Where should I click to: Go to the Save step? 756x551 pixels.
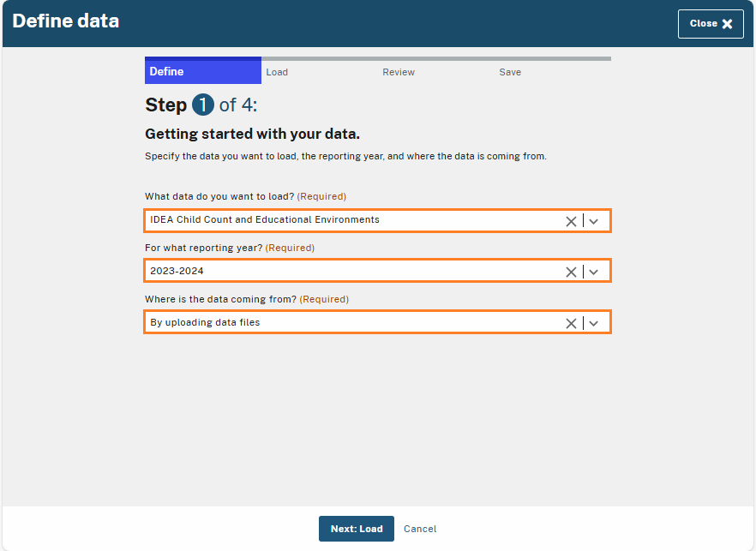pyautogui.click(x=510, y=72)
